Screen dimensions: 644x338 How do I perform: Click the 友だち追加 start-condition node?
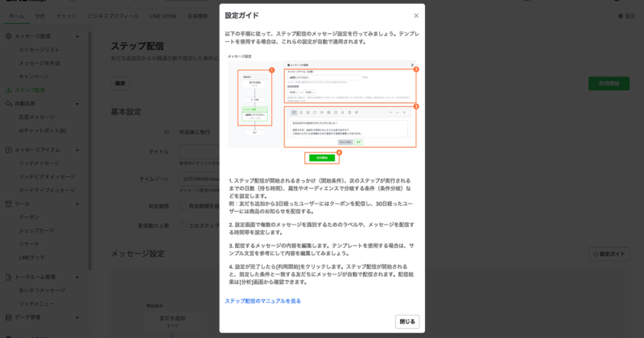(x=172, y=322)
